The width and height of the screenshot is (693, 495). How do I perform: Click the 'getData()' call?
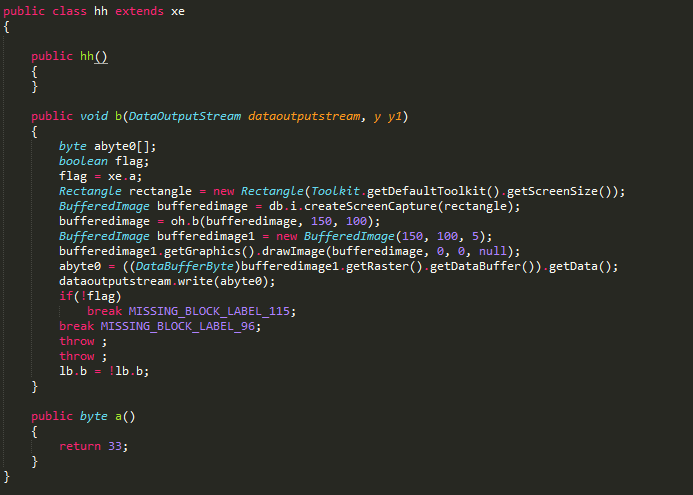click(x=580, y=267)
